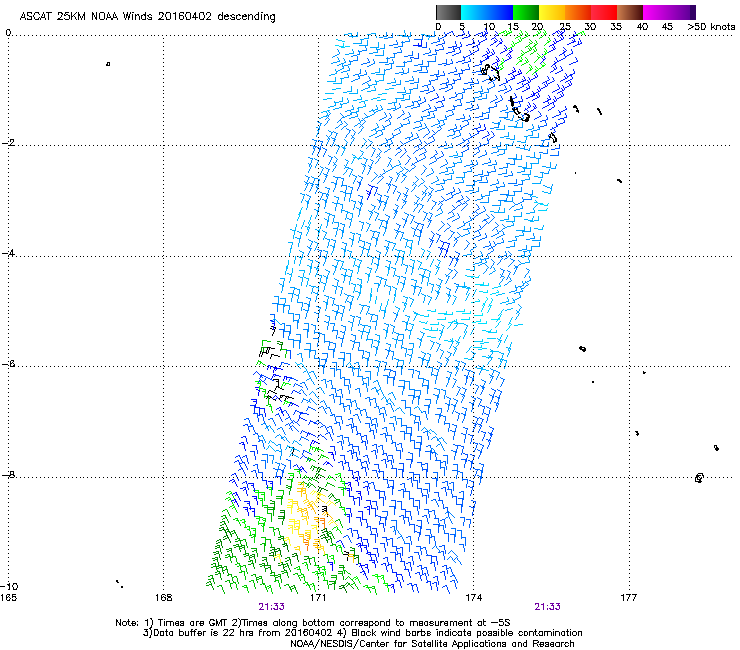740x650 pixels.
Task: Click the '-2' latitude axis label
Action: coord(9,143)
